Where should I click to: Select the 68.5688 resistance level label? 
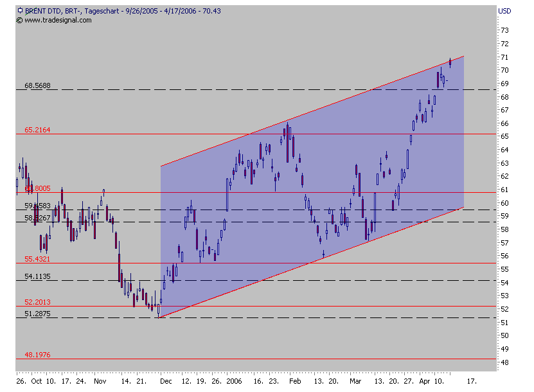(37, 85)
